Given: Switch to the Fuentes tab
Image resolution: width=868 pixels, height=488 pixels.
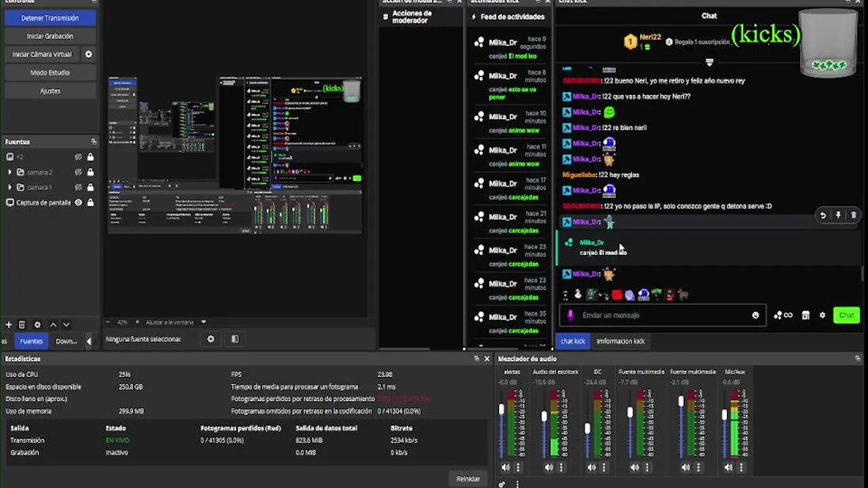Looking at the screenshot, I should pos(31,341).
